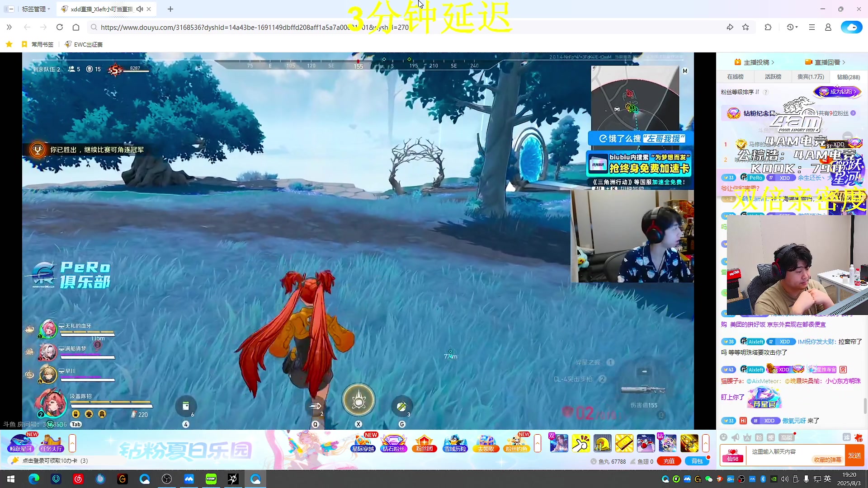Open the EWC出征赛 bookmark
Image resolution: width=868 pixels, height=488 pixels.
point(84,44)
